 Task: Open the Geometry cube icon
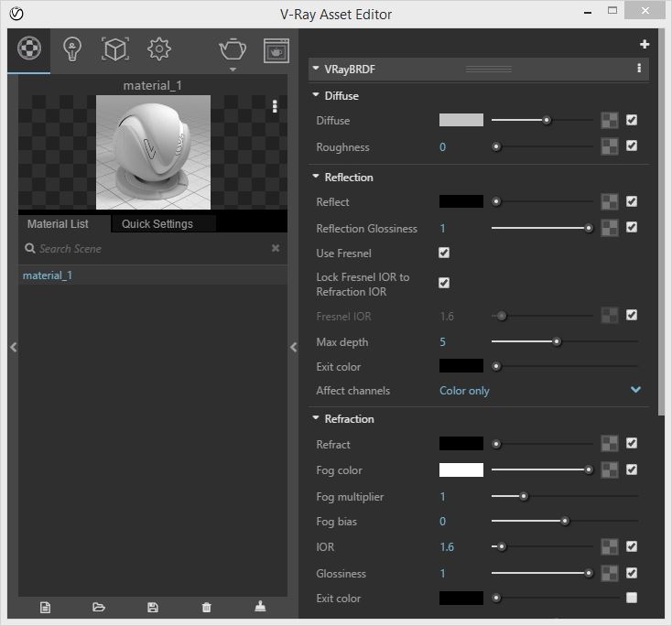114,49
